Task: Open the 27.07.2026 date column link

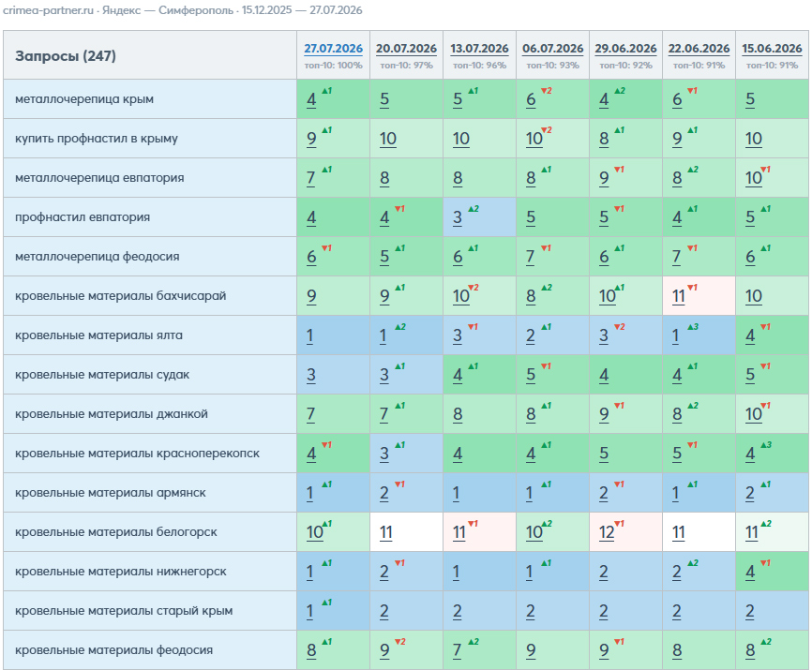Action: (x=333, y=49)
